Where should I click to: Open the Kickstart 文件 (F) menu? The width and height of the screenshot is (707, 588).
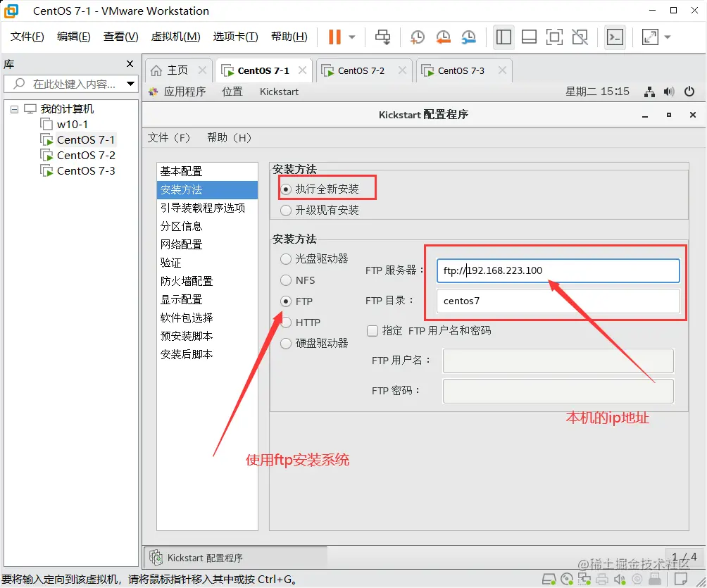point(169,137)
